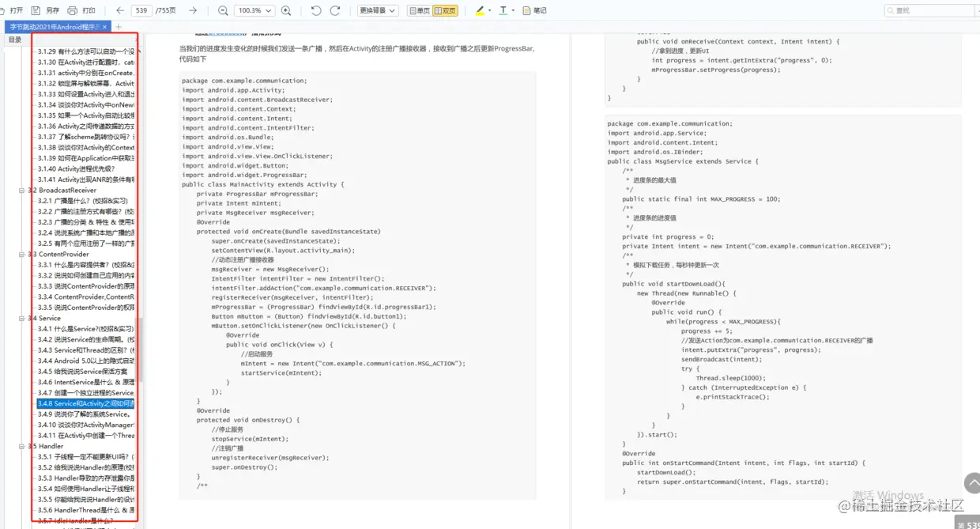
Task: Switch to 单页 single page view
Action: pos(420,10)
